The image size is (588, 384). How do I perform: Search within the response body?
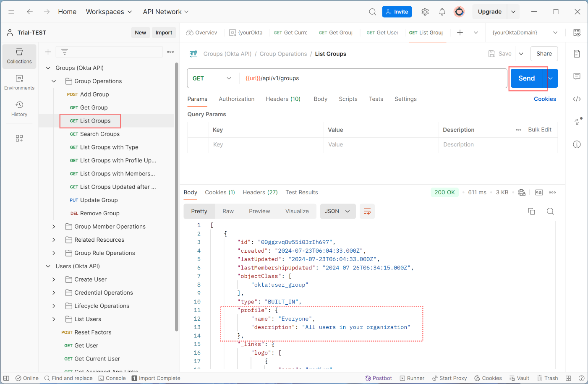(x=550, y=211)
